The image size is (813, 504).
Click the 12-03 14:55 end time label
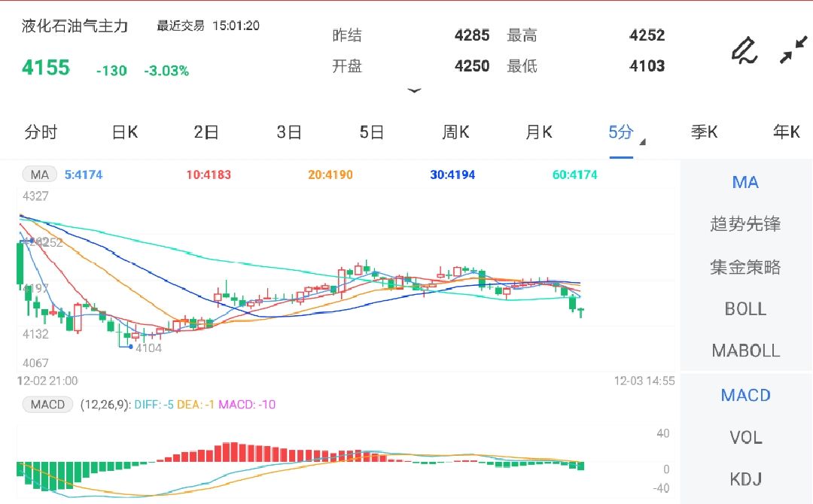click(644, 381)
